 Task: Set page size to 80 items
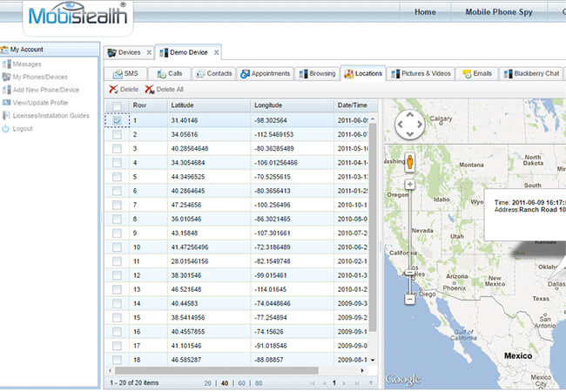click(257, 382)
